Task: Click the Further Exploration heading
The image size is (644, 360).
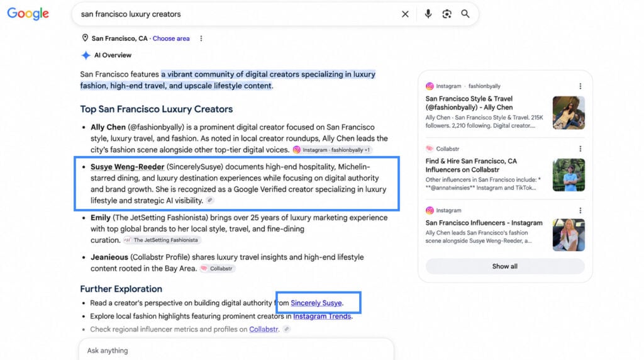Action: [121, 289]
